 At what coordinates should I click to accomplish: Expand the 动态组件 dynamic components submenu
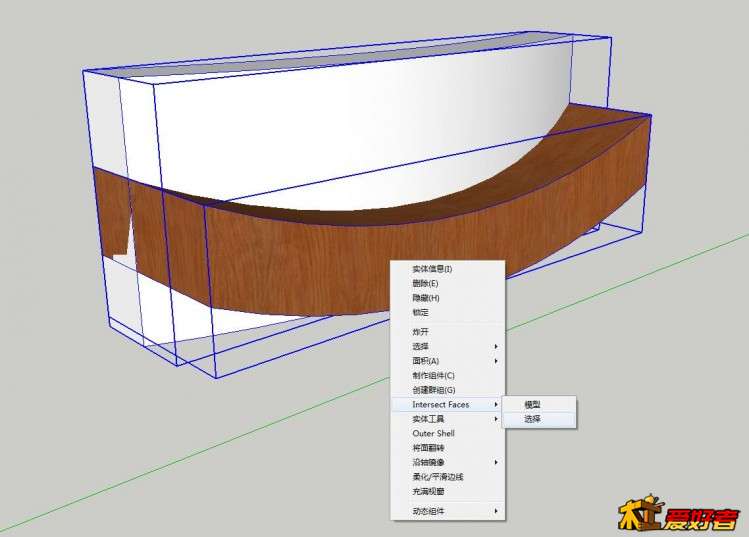pyautogui.click(x=448, y=511)
